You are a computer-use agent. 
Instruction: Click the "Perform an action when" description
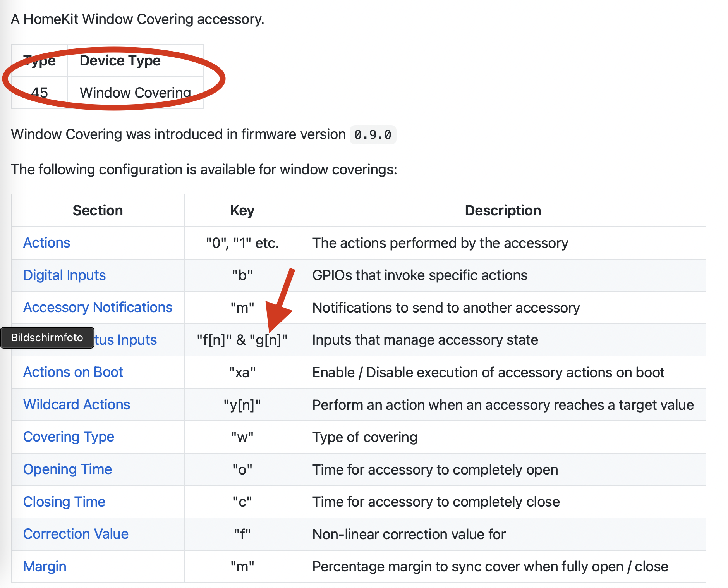(503, 405)
